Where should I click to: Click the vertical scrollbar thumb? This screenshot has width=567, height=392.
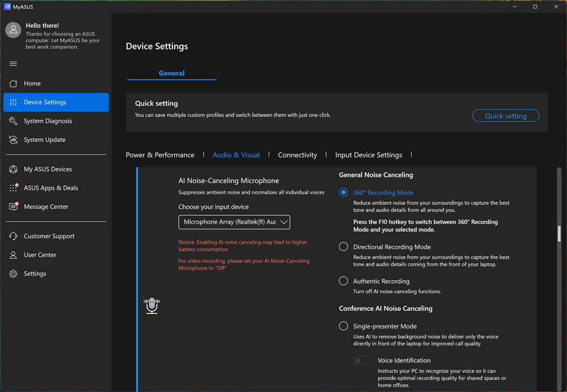pyautogui.click(x=559, y=233)
